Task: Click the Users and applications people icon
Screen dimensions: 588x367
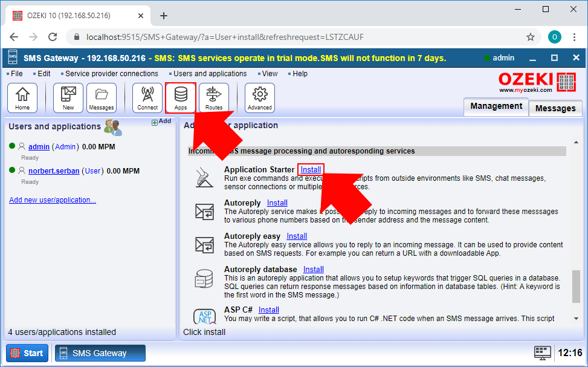Action: tap(113, 127)
